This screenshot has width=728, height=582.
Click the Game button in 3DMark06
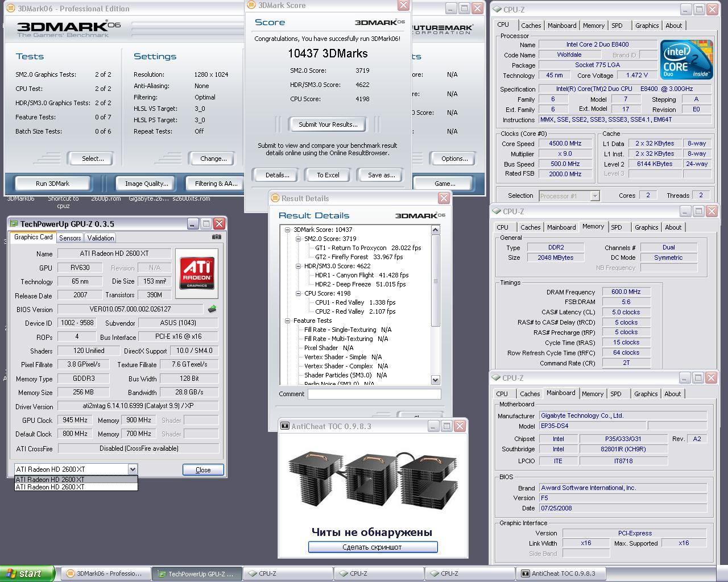[444, 184]
